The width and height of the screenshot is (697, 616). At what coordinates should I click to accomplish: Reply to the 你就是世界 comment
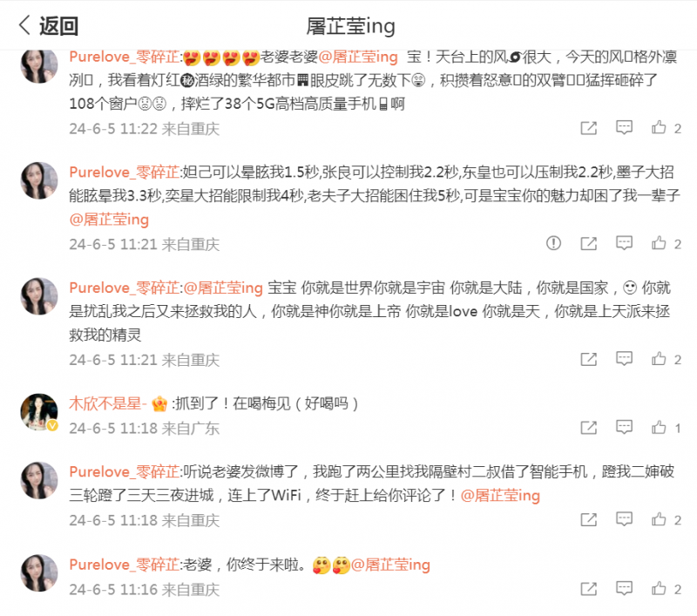click(624, 359)
